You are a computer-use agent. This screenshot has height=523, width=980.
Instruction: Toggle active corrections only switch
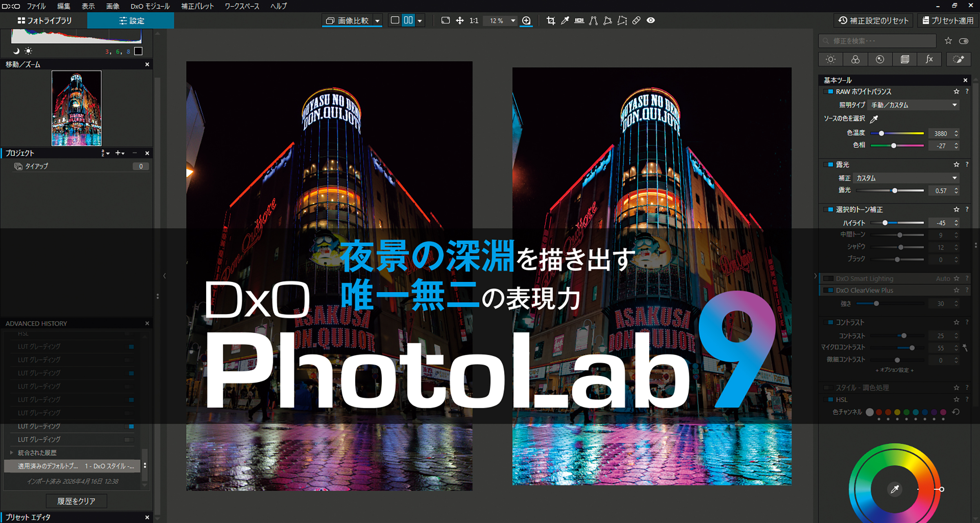tap(964, 41)
